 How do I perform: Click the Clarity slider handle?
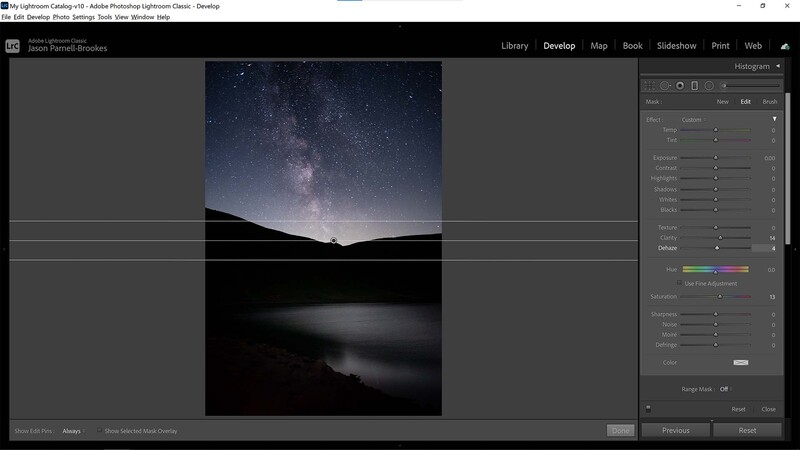tap(720, 237)
